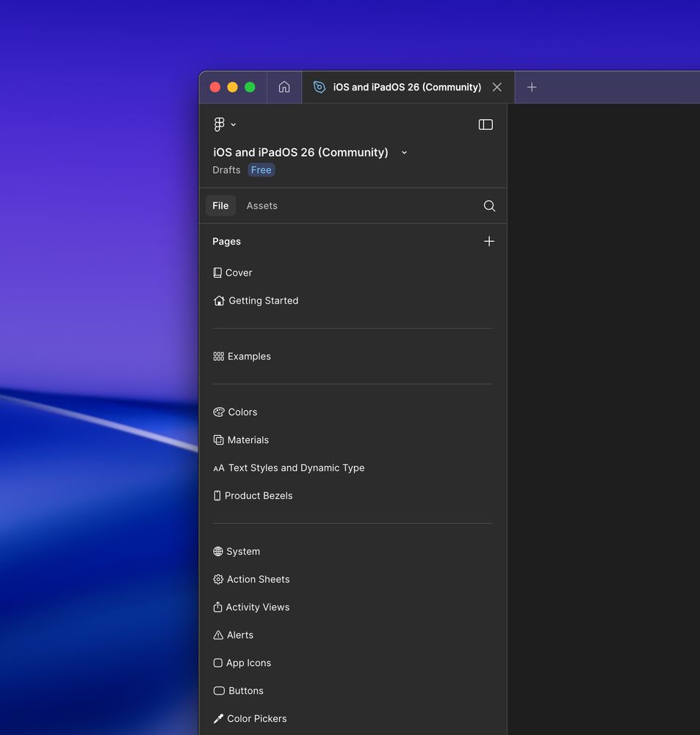Select the Text Styles and Dynamic Type icon
Image resolution: width=700 pixels, height=735 pixels.
[x=218, y=467]
